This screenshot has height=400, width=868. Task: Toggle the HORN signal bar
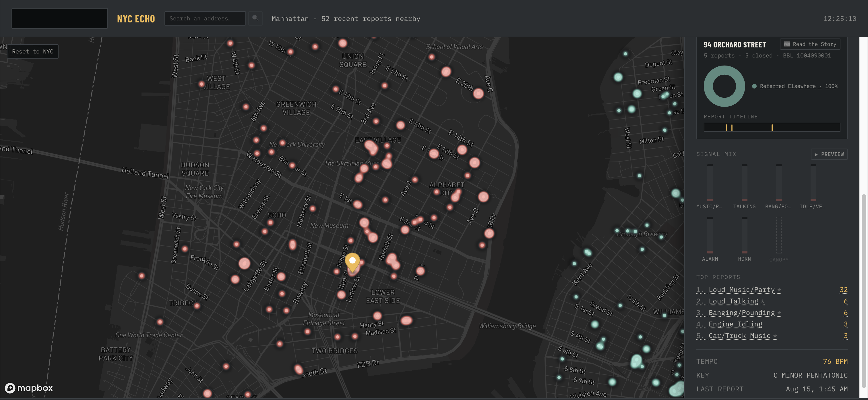tap(744, 235)
